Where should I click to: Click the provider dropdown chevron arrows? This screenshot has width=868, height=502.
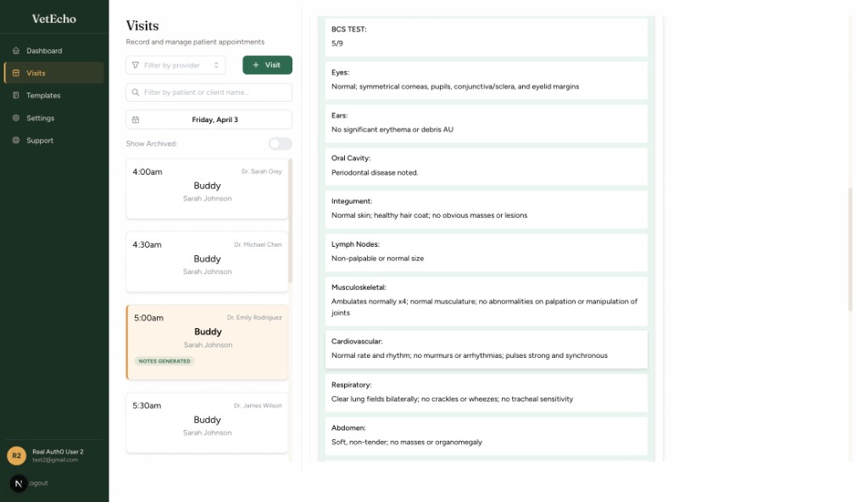click(x=218, y=64)
